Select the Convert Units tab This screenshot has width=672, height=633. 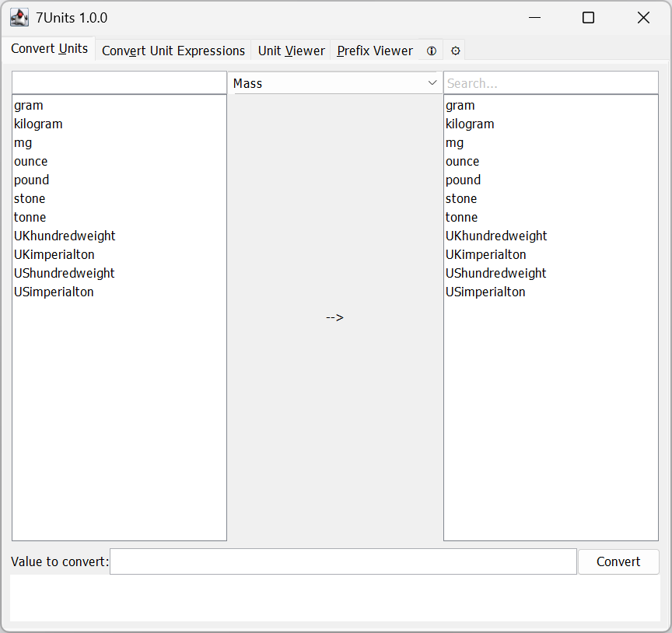pos(49,48)
